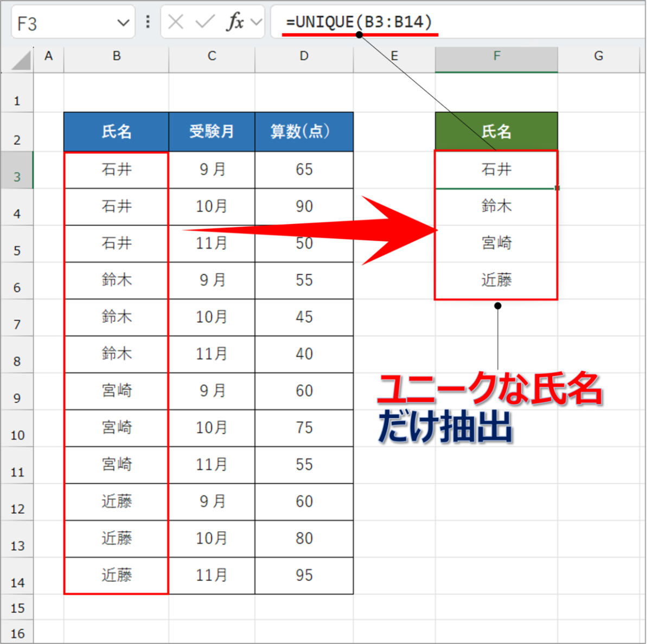Select row 3 header

click(17, 171)
